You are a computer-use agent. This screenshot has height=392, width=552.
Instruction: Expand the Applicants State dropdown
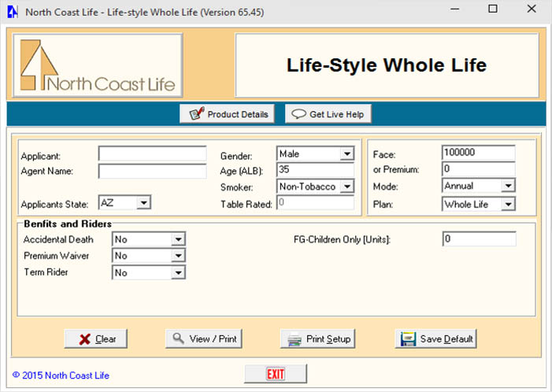tap(143, 202)
